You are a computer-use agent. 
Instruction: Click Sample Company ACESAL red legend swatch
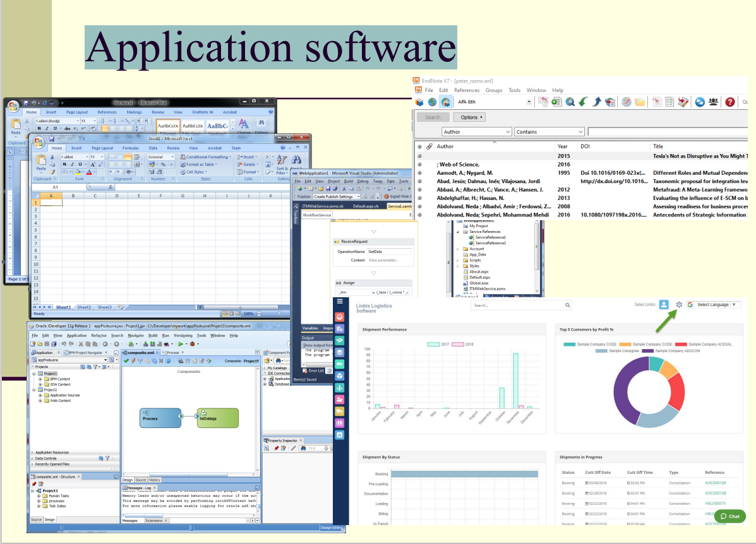[681, 344]
